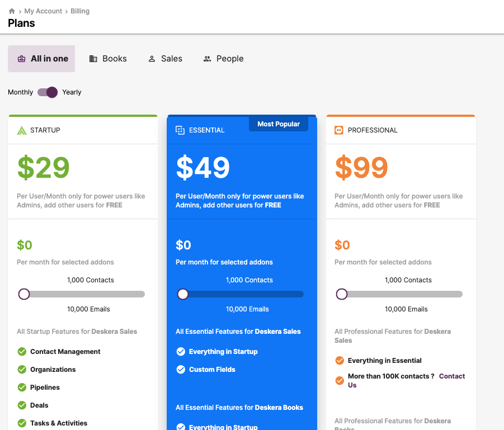Select the All in one tab

[x=41, y=59]
